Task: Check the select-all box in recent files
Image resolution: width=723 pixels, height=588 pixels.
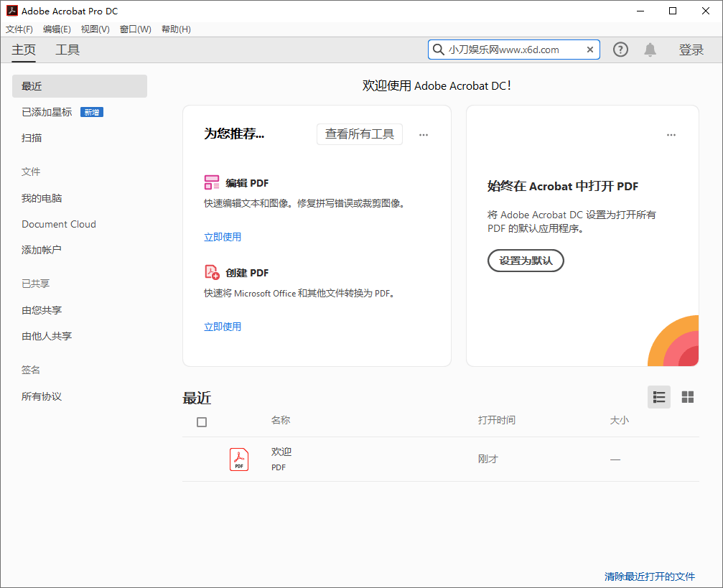Action: (202, 422)
